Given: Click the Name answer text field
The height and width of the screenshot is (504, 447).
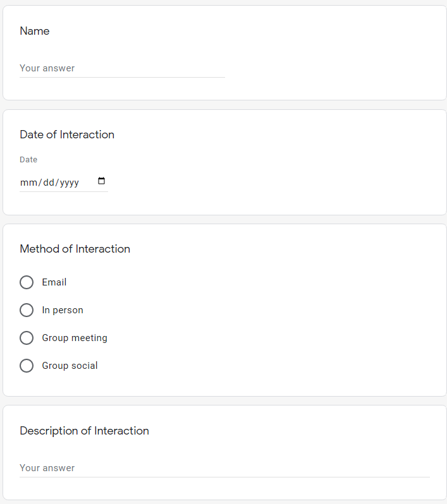Looking at the screenshot, I should click(x=122, y=68).
